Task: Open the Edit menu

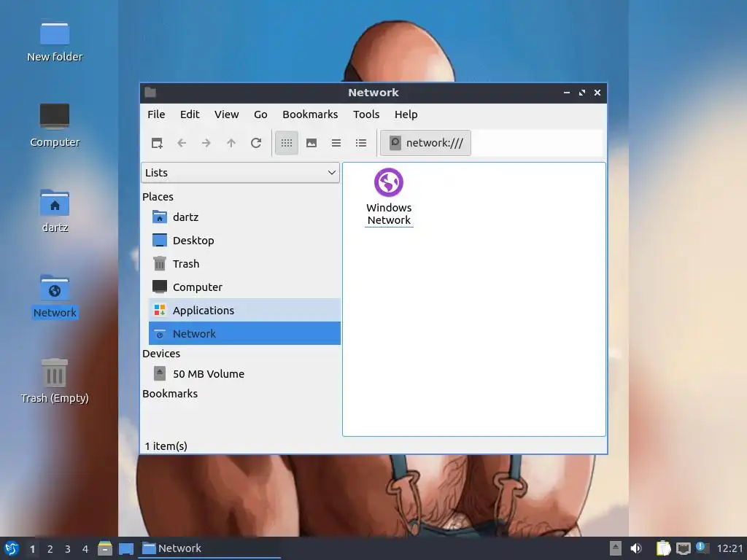Action: tap(190, 114)
